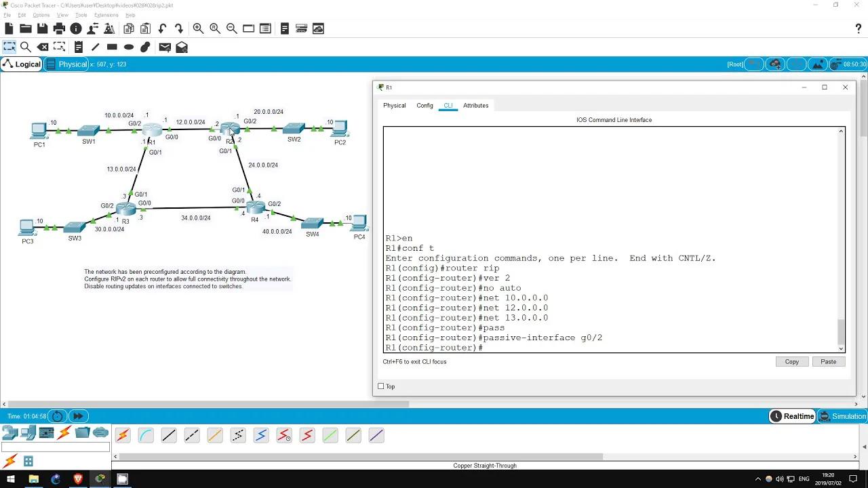Select the Delete tool in the toolbar
This screenshot has width=868, height=488.
(x=43, y=46)
